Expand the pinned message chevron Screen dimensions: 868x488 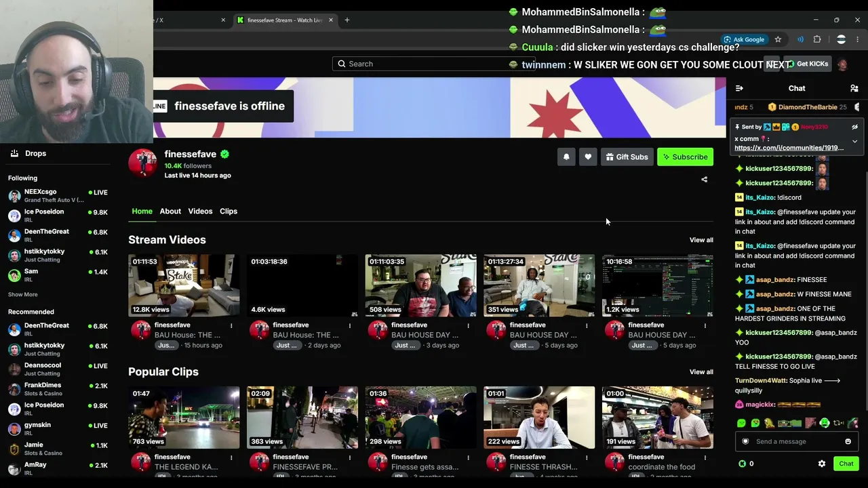click(x=854, y=141)
